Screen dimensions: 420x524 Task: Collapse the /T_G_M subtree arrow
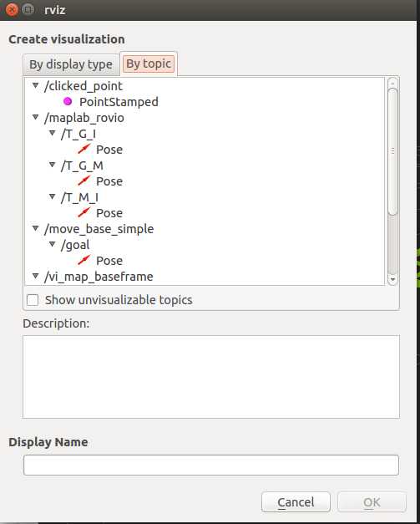[52, 165]
